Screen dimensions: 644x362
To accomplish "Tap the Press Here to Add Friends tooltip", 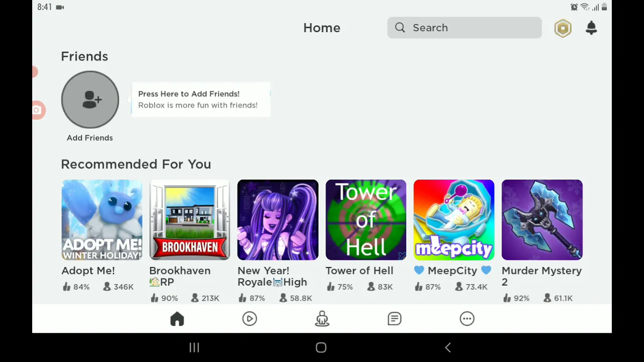I will tap(201, 100).
